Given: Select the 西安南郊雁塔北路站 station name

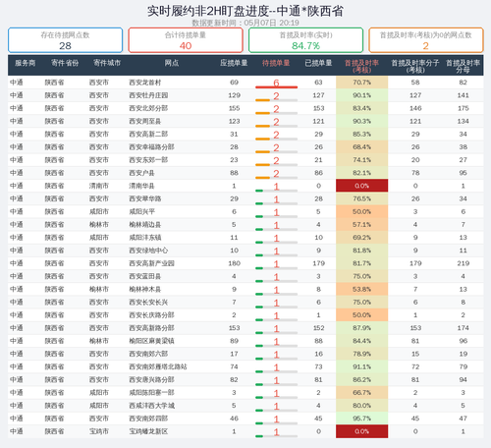Looking at the screenshot, I should pyautogui.click(x=158, y=366).
